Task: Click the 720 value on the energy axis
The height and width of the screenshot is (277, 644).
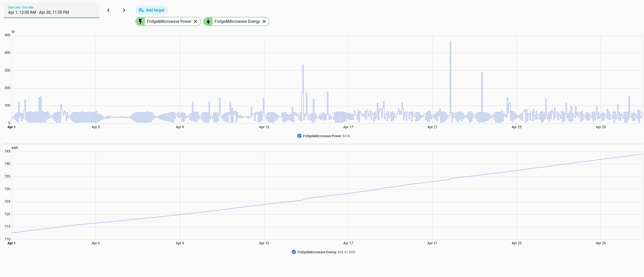Action: pyautogui.click(x=7, y=214)
